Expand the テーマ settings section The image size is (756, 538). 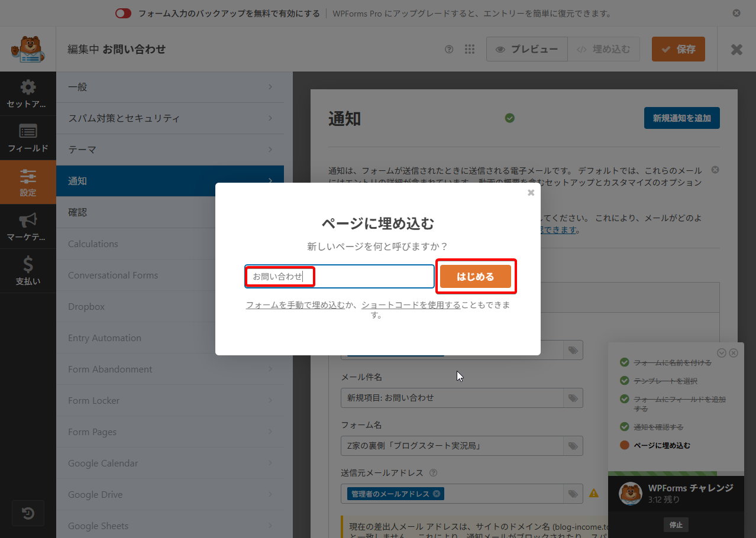click(x=170, y=150)
